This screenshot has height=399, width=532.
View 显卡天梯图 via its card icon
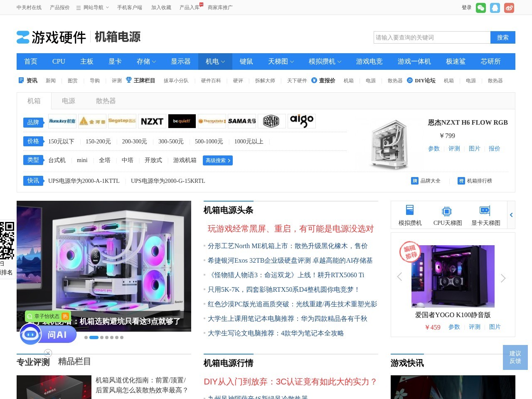(485, 211)
